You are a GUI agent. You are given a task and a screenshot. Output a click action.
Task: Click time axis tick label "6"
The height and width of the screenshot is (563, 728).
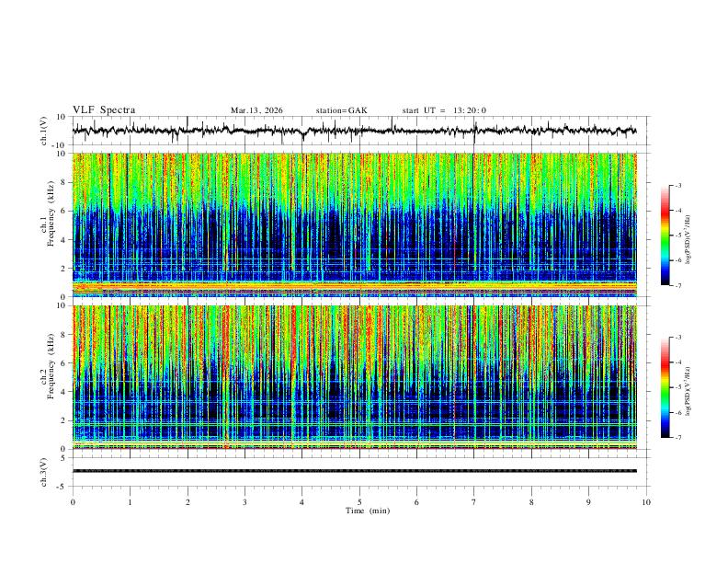(417, 502)
